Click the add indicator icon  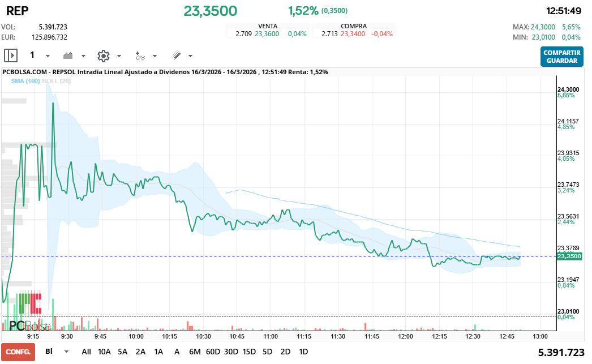coord(141,55)
